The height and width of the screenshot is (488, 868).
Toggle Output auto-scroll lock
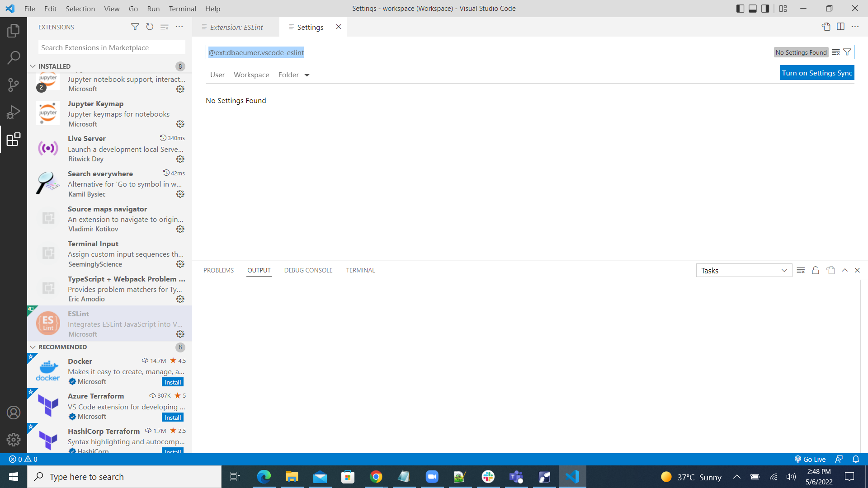tap(816, 270)
